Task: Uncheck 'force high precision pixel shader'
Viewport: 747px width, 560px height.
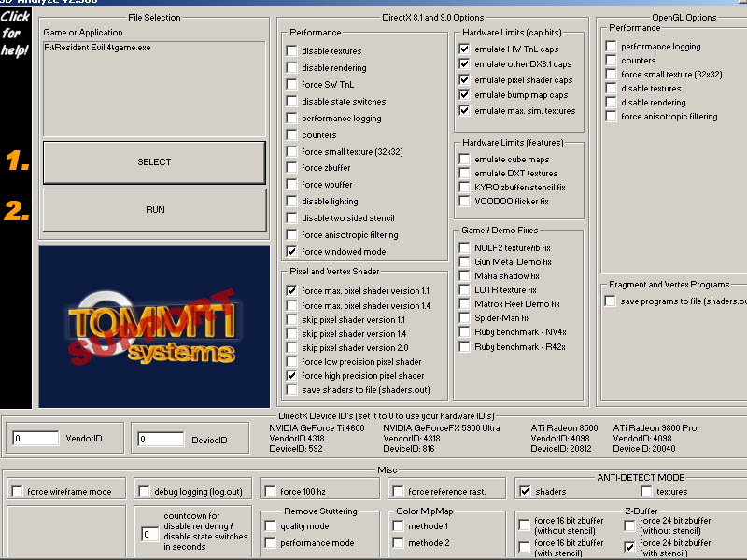Action: [x=292, y=376]
